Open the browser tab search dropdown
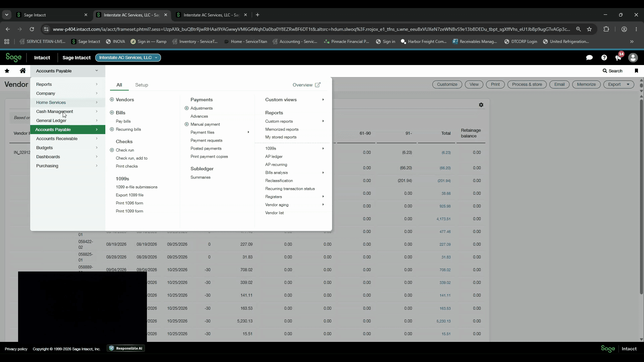The image size is (644, 362). click(x=7, y=15)
